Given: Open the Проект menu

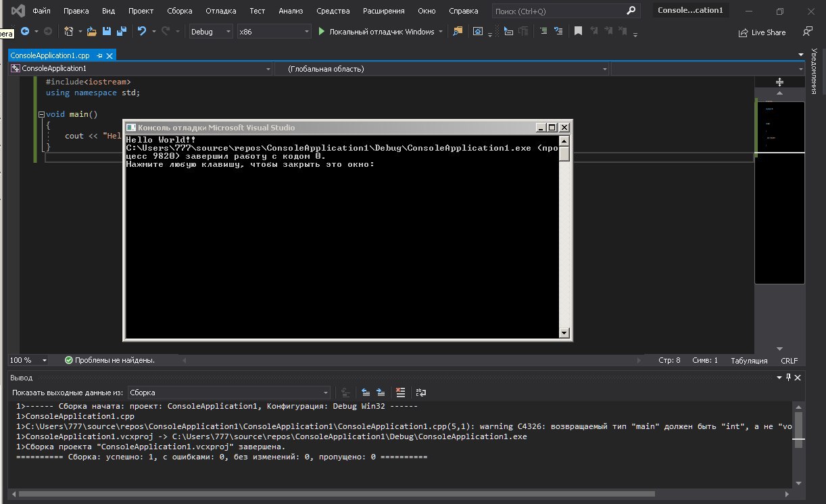Looking at the screenshot, I should pos(141,11).
